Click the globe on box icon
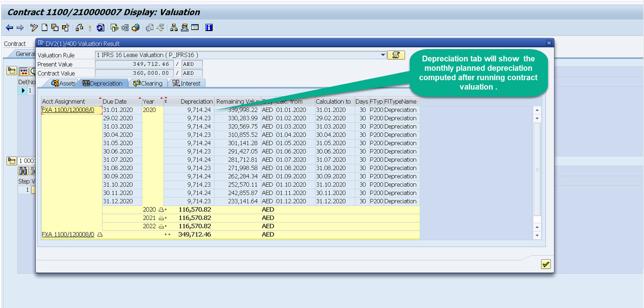This screenshot has width=644, height=308. [135, 28]
